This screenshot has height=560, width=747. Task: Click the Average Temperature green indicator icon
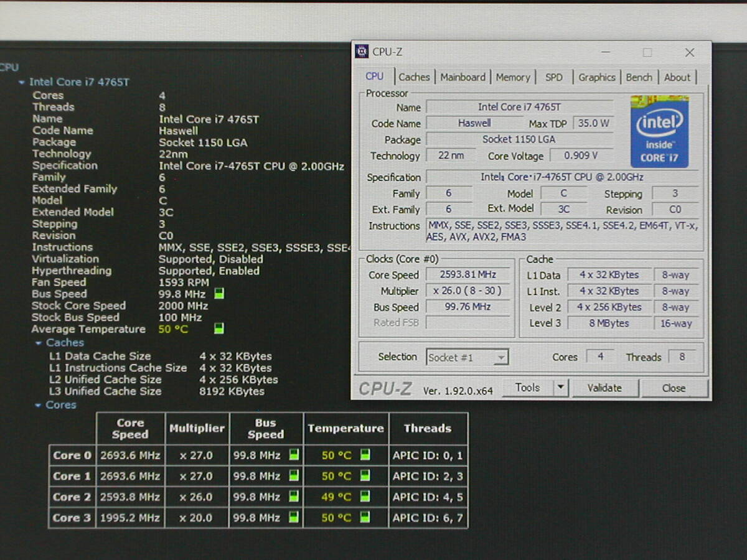click(x=219, y=329)
